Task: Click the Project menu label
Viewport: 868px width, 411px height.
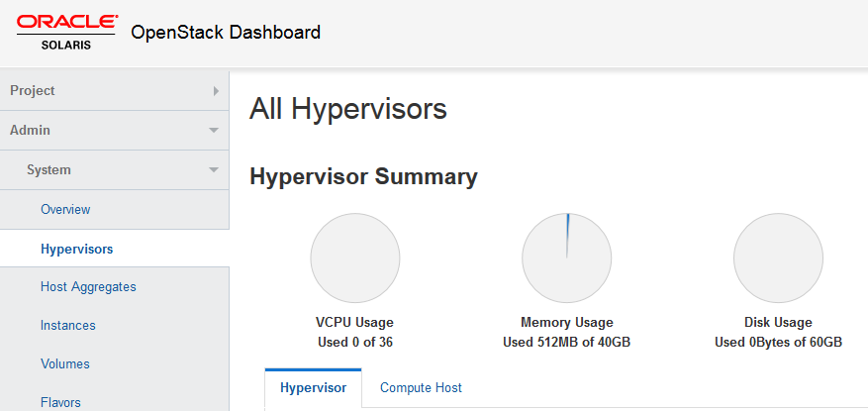Action: [x=33, y=91]
